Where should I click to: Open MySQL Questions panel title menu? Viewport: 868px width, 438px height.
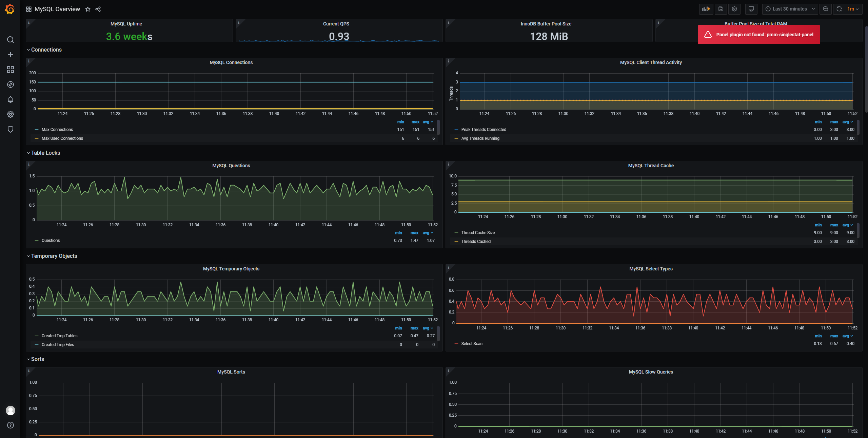click(x=231, y=166)
